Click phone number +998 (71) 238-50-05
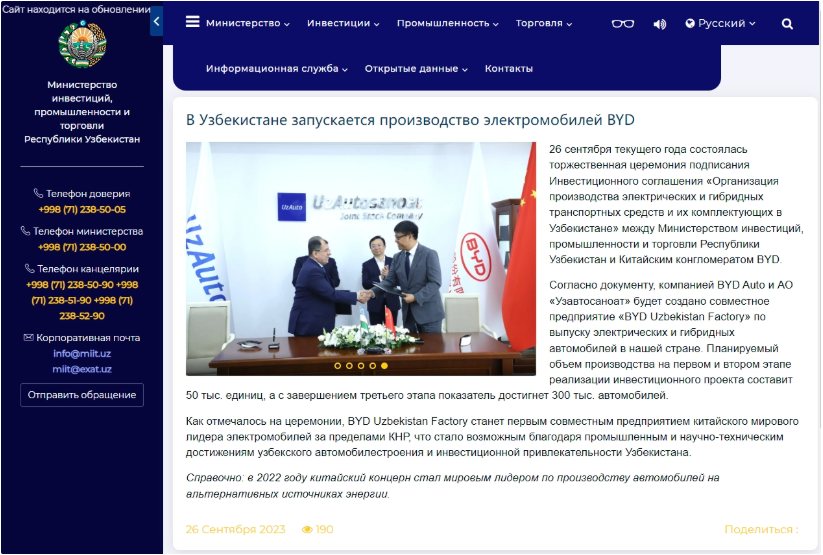Screen dimensions: 823x555 pyautogui.click(x=82, y=210)
